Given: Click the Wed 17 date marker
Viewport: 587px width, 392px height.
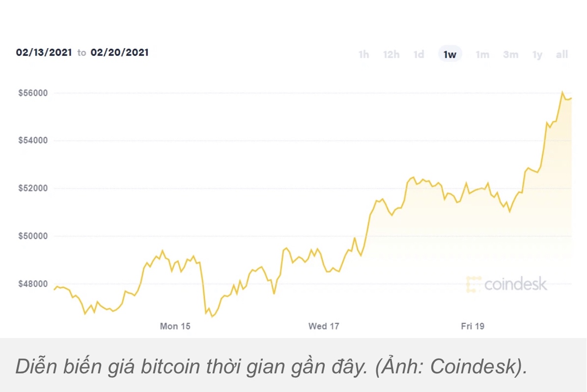Looking at the screenshot, I should (x=324, y=326).
